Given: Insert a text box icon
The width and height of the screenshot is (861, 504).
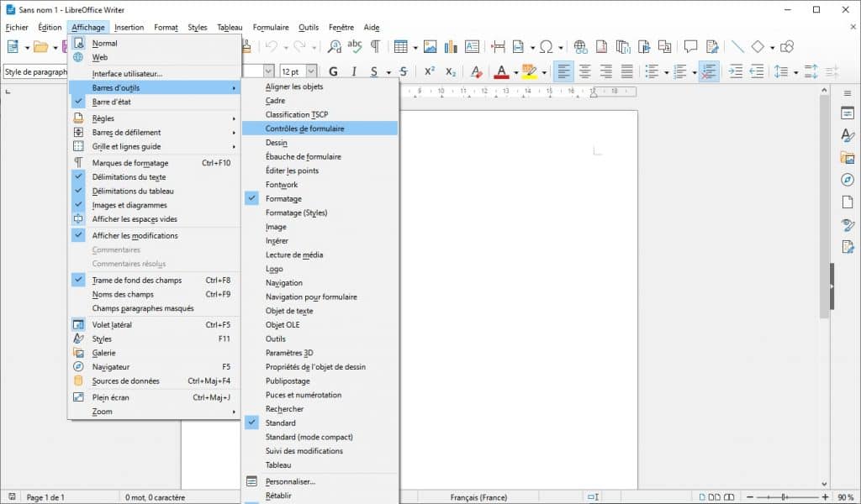Looking at the screenshot, I should click(472, 46).
